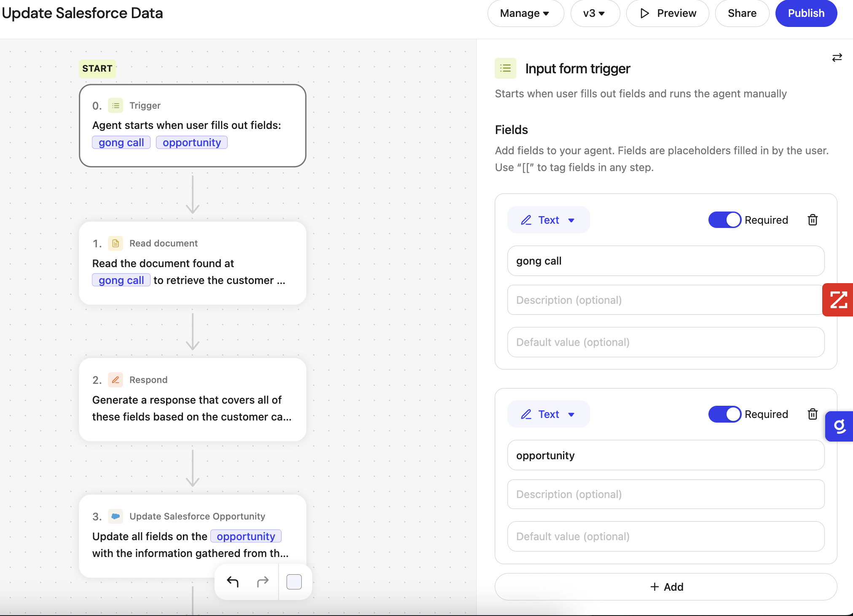Open the Manage dropdown menu
This screenshot has height=616, width=853.
coord(525,13)
